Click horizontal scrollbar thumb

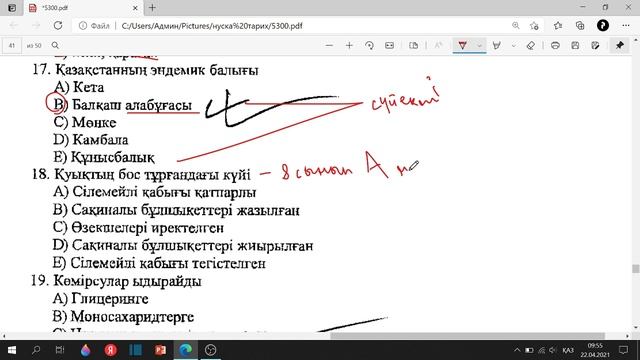click(468, 336)
